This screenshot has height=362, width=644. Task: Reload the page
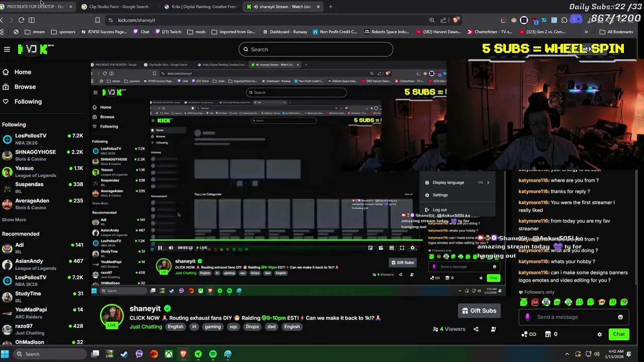[x=21, y=20]
